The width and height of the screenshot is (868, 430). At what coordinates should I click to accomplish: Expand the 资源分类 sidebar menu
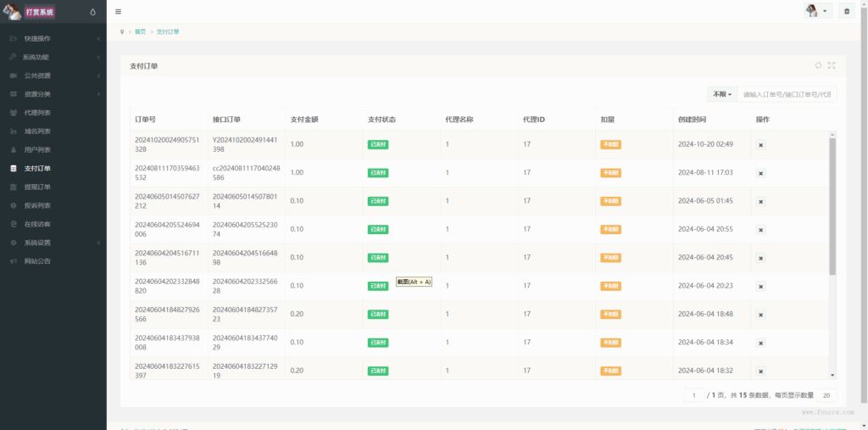(x=53, y=94)
